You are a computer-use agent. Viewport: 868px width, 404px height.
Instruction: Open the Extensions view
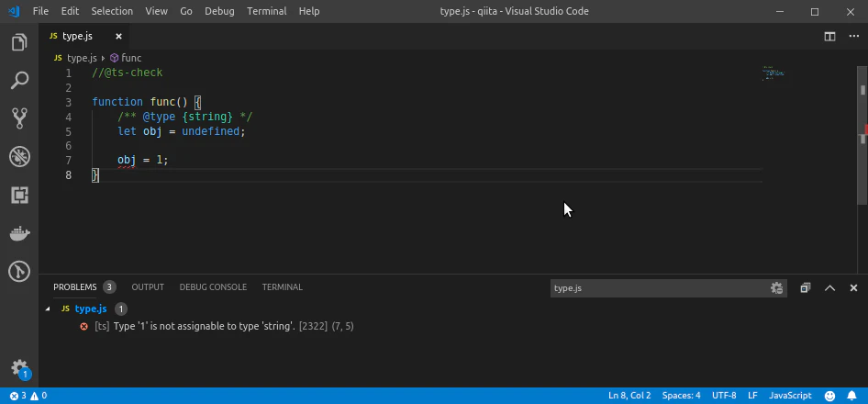tap(19, 195)
